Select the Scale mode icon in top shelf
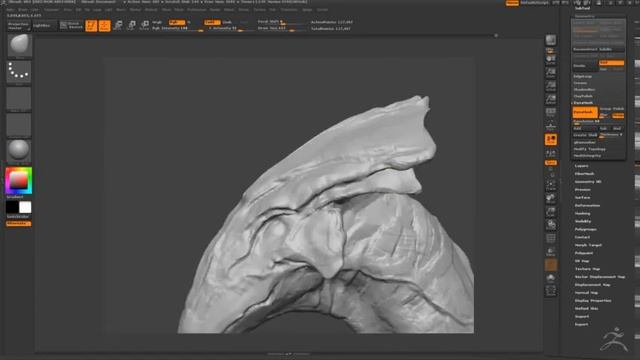 coord(131,25)
